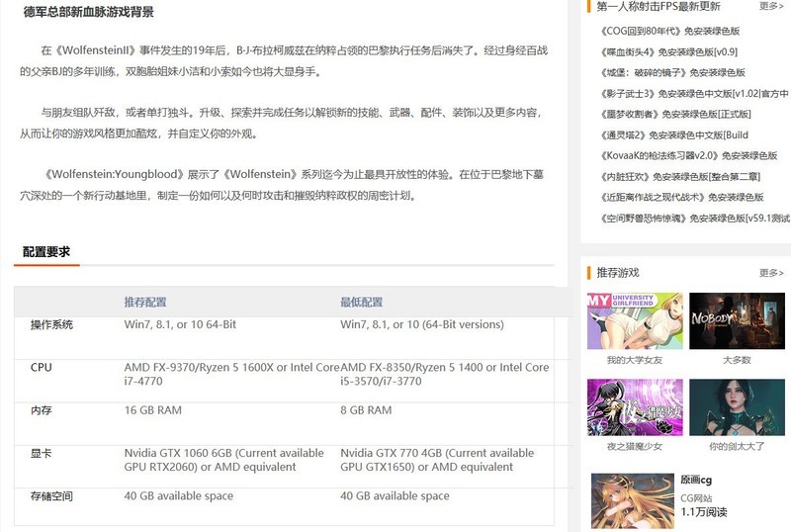
Task: Click the 推荐配置 column header
Action: [x=145, y=303]
